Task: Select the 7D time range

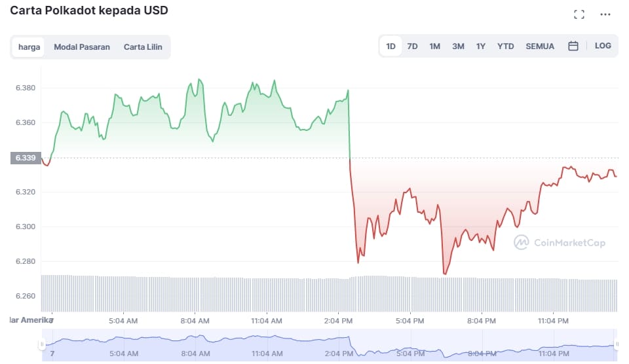Action: pyautogui.click(x=412, y=46)
